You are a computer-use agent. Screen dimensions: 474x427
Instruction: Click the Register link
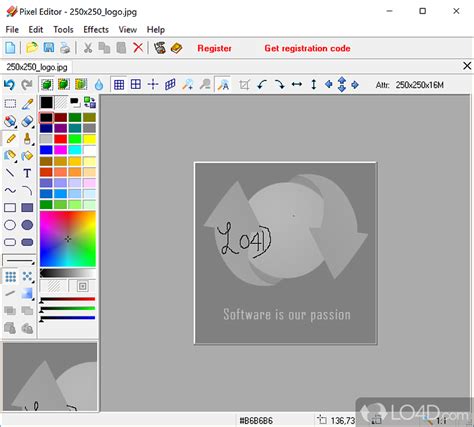214,48
